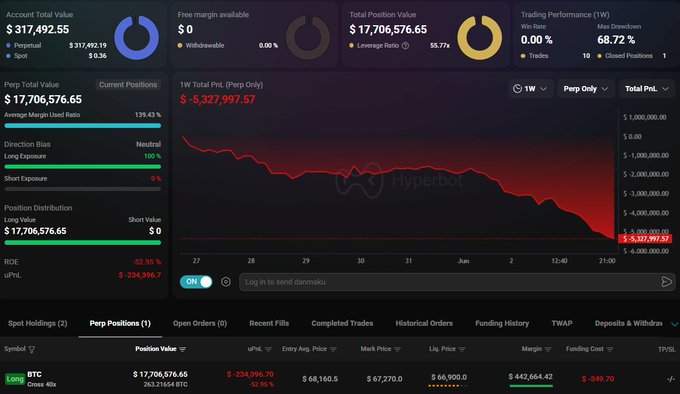Click the $ -349.70 funding cost cell
This screenshot has height=394, width=680.
click(598, 379)
